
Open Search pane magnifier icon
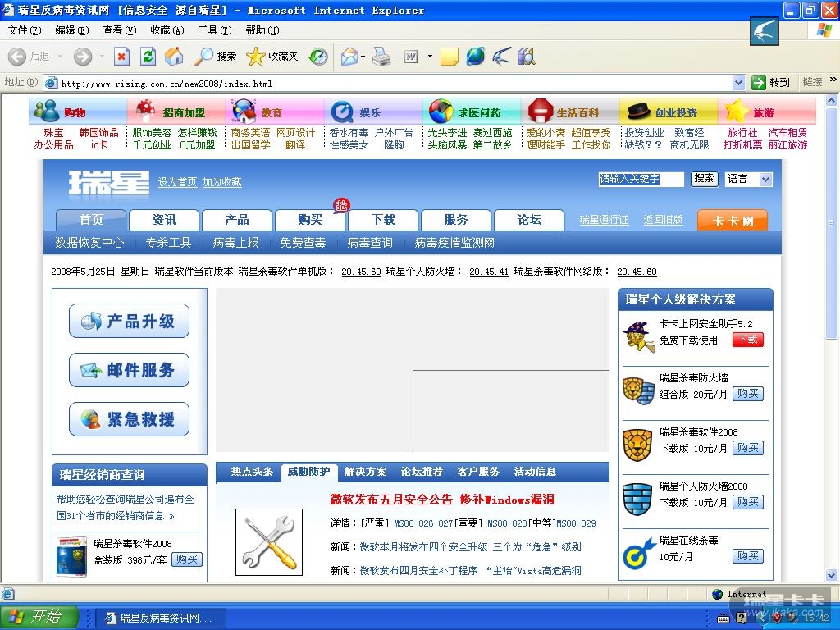(x=203, y=57)
